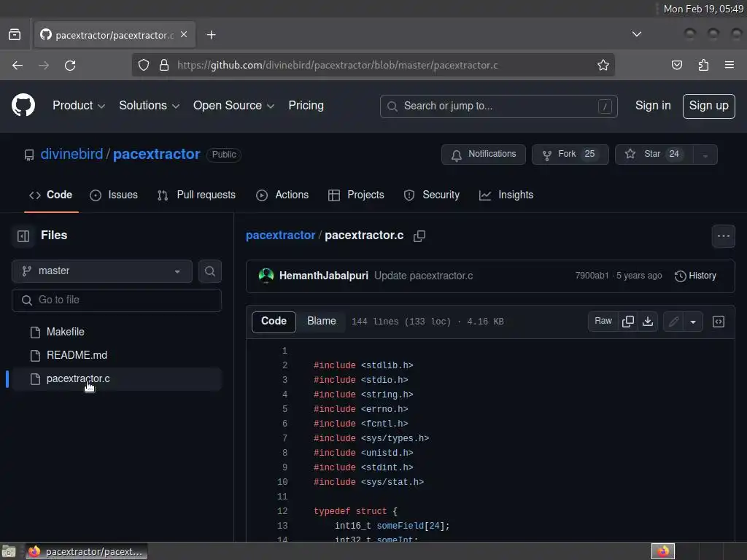The width and height of the screenshot is (747, 560).
Task: Click the search files magnifier button
Action: [x=210, y=271]
